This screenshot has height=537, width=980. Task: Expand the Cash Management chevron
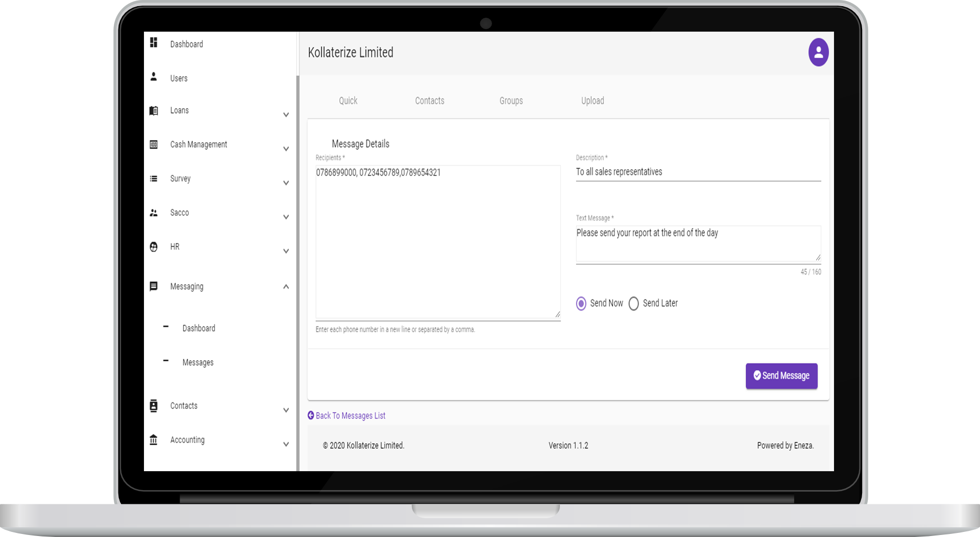(x=286, y=149)
